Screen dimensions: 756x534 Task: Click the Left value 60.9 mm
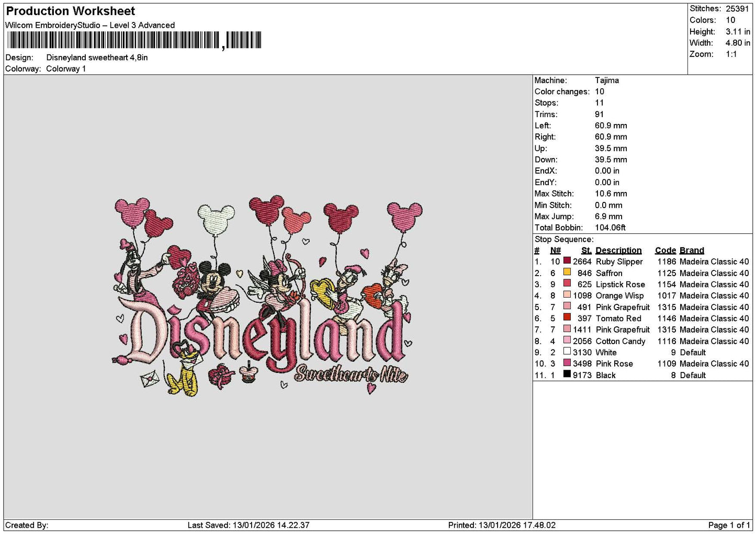(611, 126)
